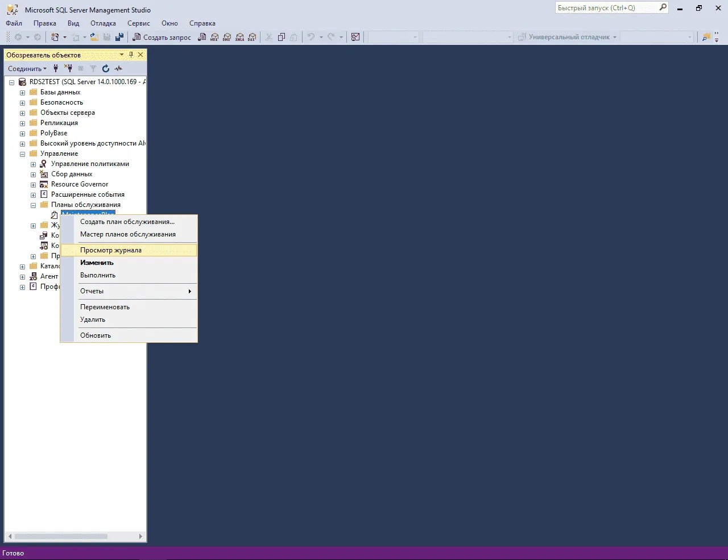Expand the Resource Governor node

pyautogui.click(x=33, y=185)
